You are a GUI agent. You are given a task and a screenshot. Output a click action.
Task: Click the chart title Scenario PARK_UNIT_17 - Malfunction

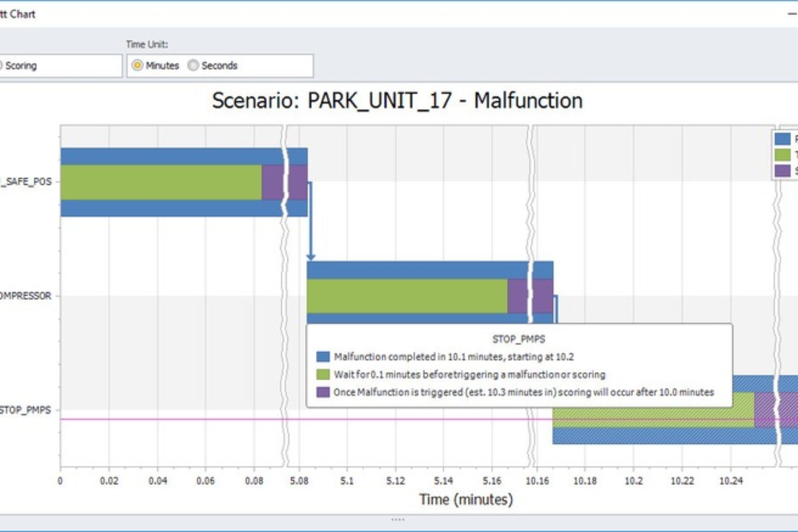point(397,101)
